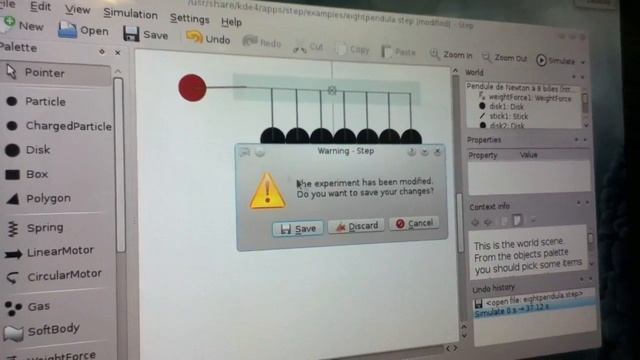This screenshot has height=360, width=640.
Task: Select the open file entry in Undo history
Action: point(529,299)
